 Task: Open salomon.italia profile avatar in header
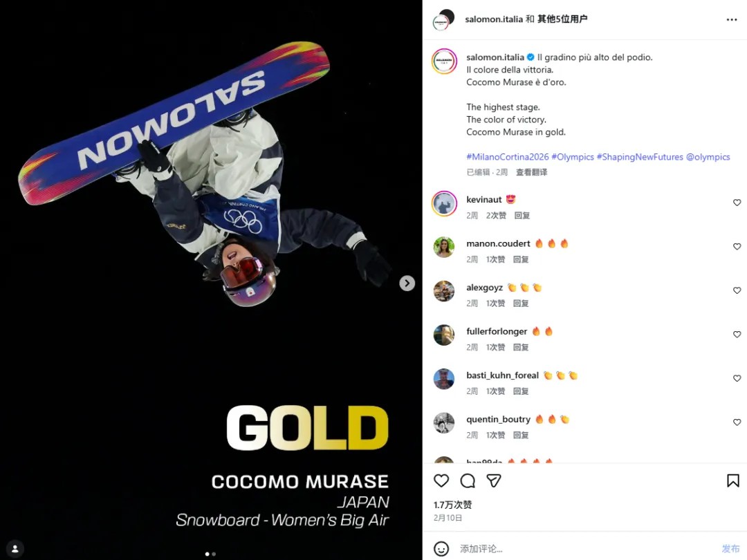tap(443, 19)
